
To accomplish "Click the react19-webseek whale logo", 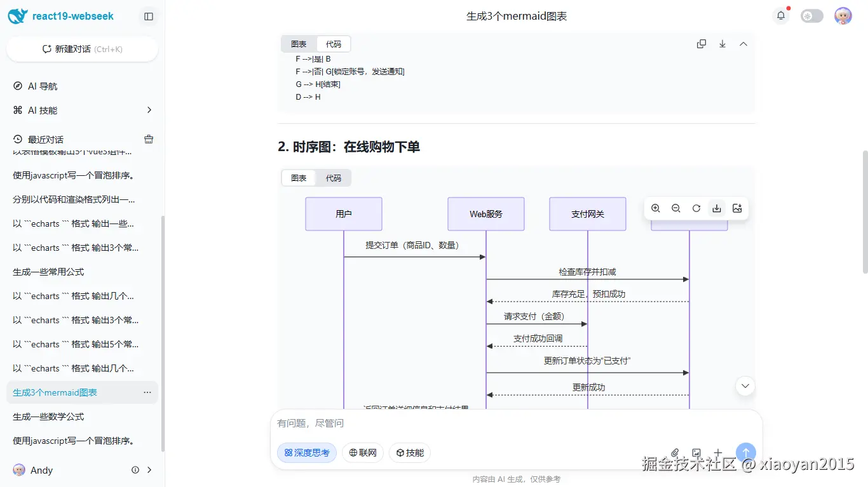I will click(x=18, y=17).
